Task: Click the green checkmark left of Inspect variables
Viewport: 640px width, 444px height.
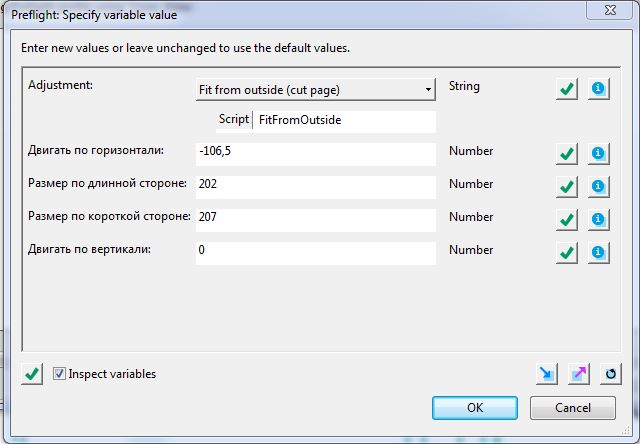Action: [x=32, y=374]
